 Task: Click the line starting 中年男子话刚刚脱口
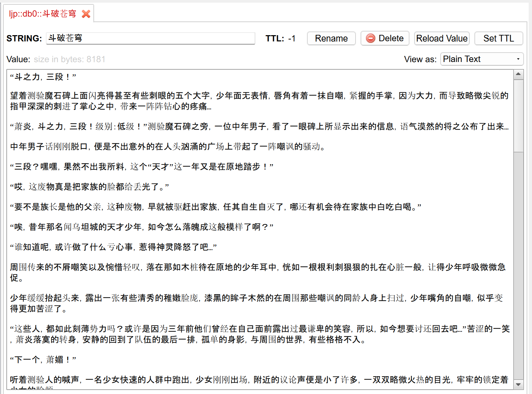tap(168, 147)
